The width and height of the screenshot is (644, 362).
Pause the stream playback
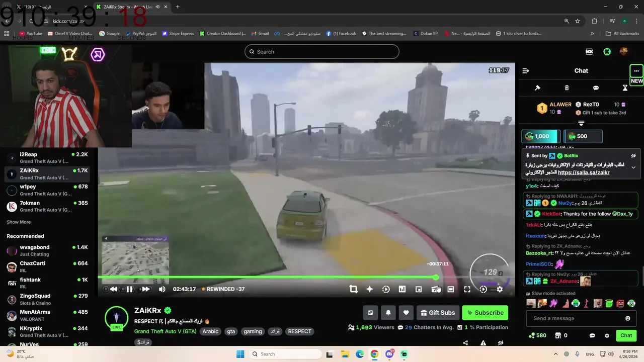tap(129, 289)
